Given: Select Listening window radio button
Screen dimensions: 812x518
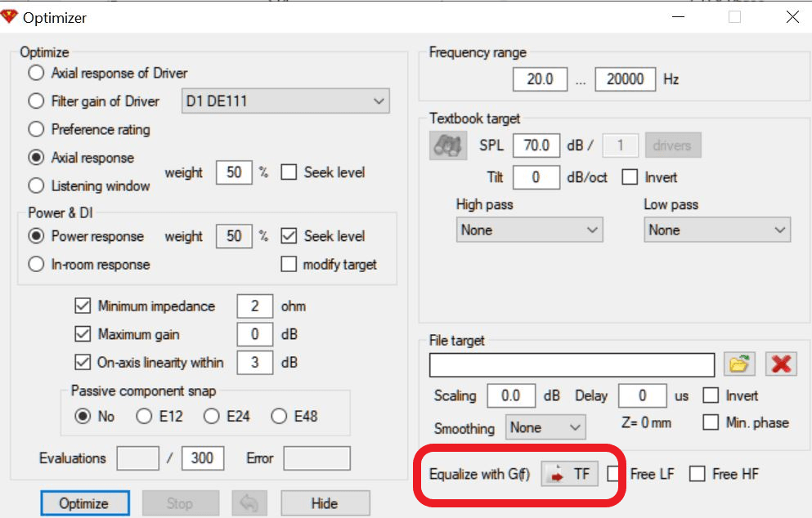Looking at the screenshot, I should tap(36, 185).
